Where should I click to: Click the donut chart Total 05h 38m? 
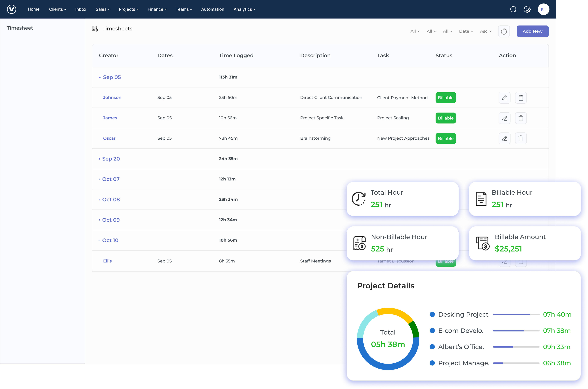coord(388,339)
